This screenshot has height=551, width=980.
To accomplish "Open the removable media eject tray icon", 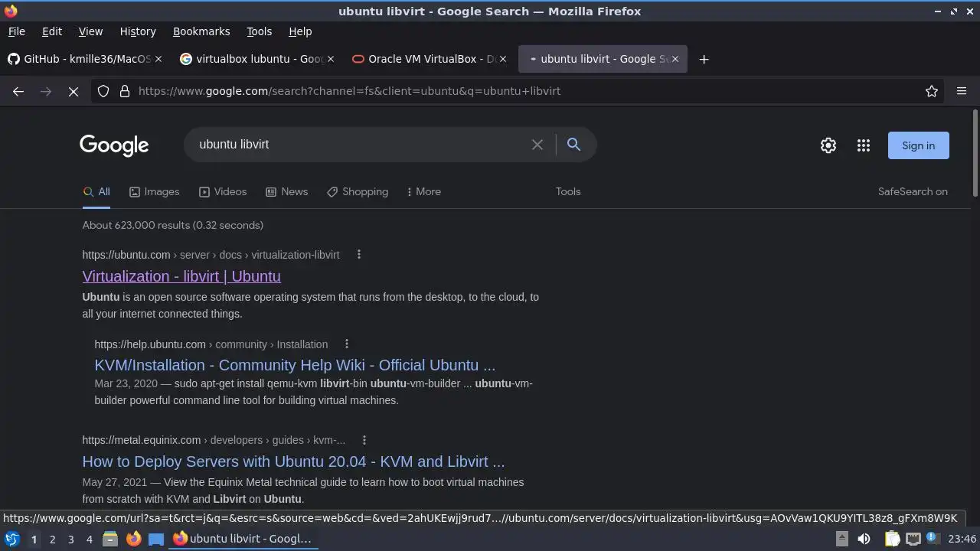I will [841, 539].
